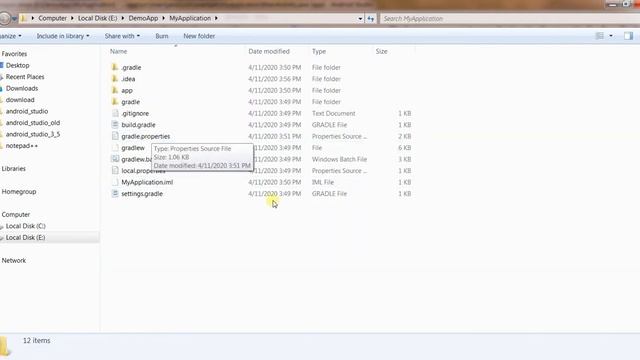Select Computer in navigation pane
The image size is (640, 360).
click(x=16, y=214)
